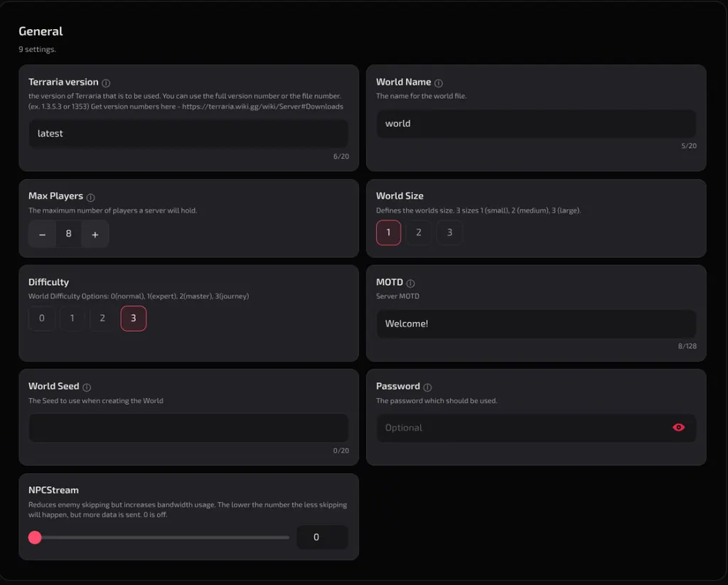
Task: Click the Terraria version field containing latest
Action: tap(188, 134)
